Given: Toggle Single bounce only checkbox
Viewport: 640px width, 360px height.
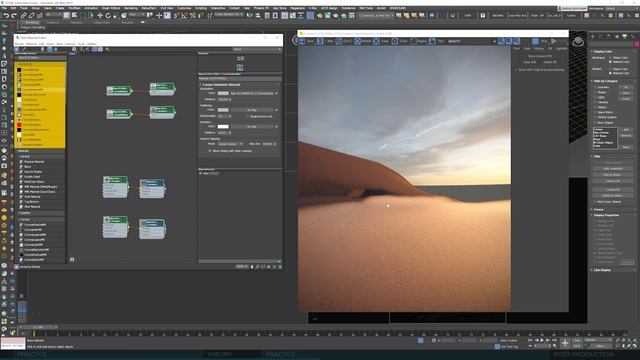Looking at the screenshot, I should (248, 116).
